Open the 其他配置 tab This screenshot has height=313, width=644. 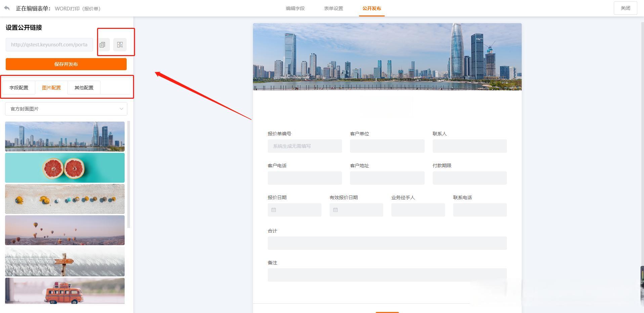point(84,88)
